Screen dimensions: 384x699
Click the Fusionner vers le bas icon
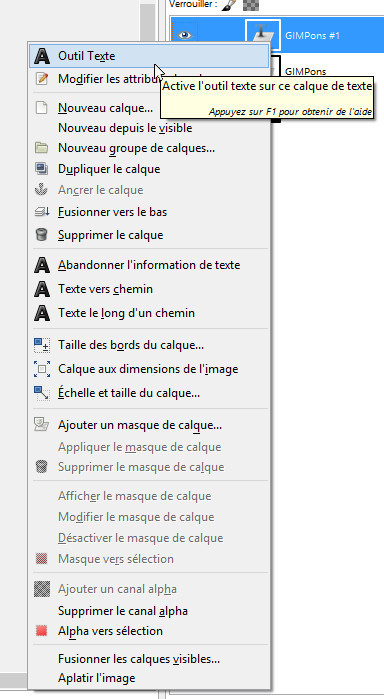pyautogui.click(x=41, y=212)
